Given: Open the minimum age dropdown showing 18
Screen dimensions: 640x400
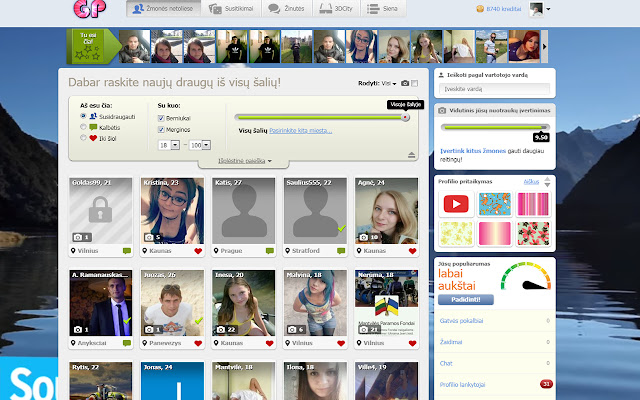Looking at the screenshot, I should [175, 145].
